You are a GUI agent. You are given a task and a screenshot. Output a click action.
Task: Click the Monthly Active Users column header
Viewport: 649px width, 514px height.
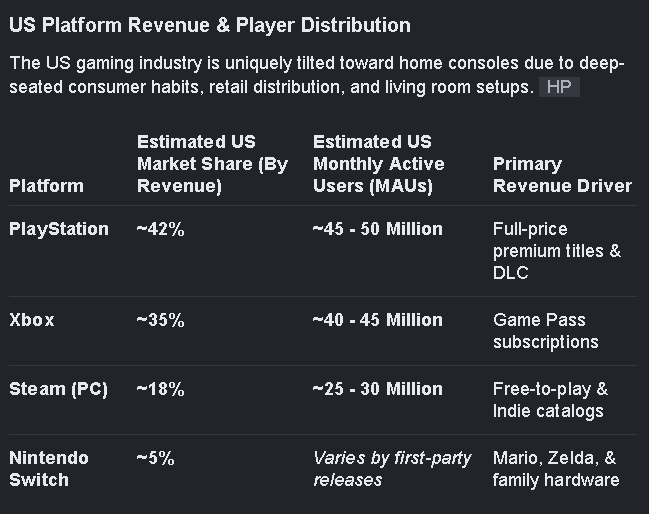coord(379,164)
